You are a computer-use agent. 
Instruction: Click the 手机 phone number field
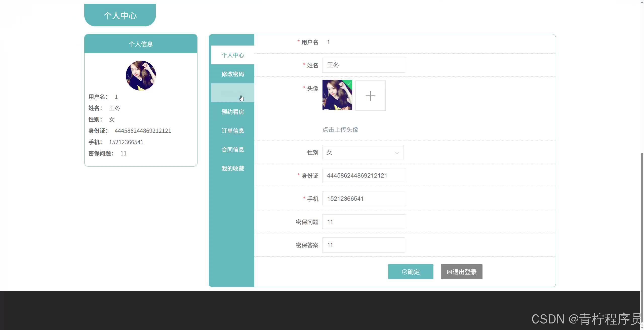364,199
